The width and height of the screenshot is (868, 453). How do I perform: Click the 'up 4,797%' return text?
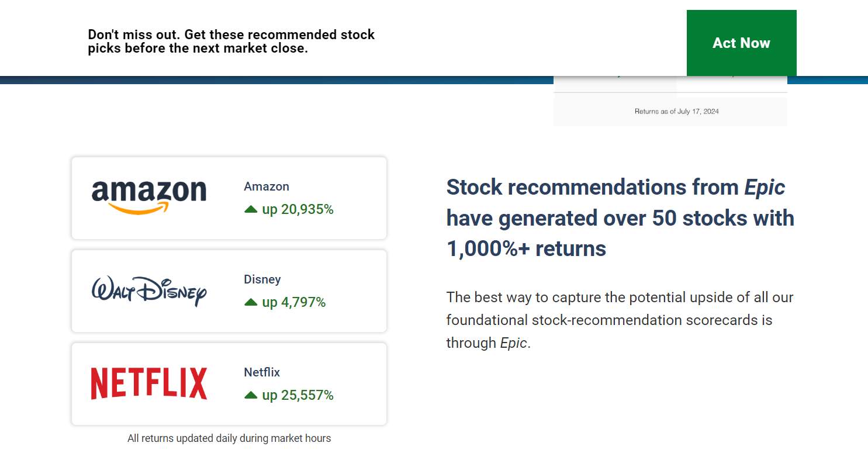pos(294,302)
